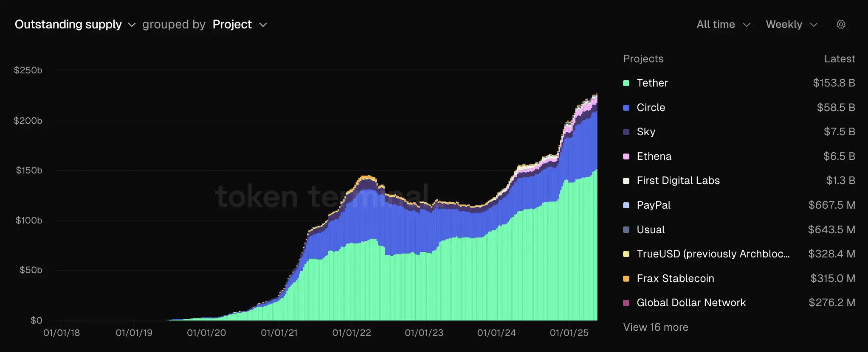
Task: Click the View 16 more link
Action: pos(655,327)
